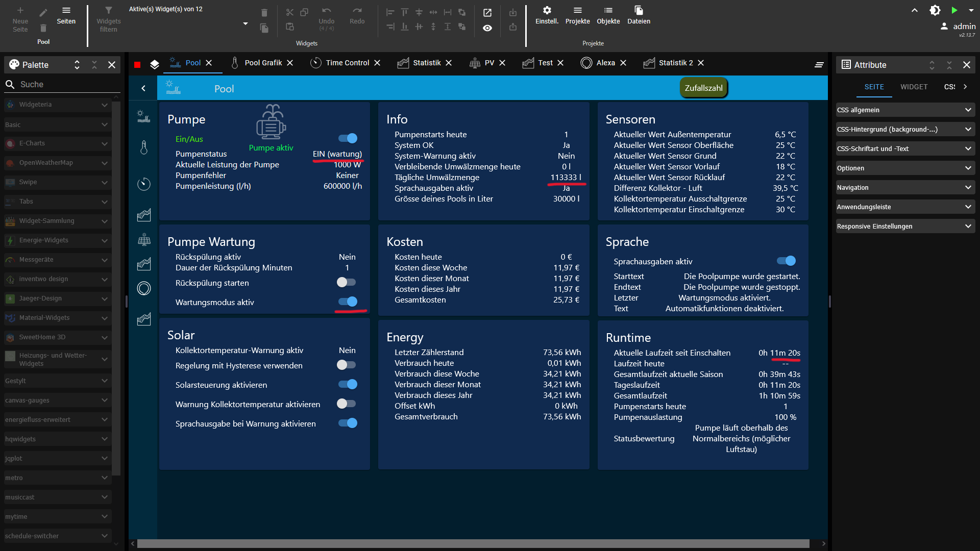
Task: Preview the page with the eye icon
Action: point(487,29)
